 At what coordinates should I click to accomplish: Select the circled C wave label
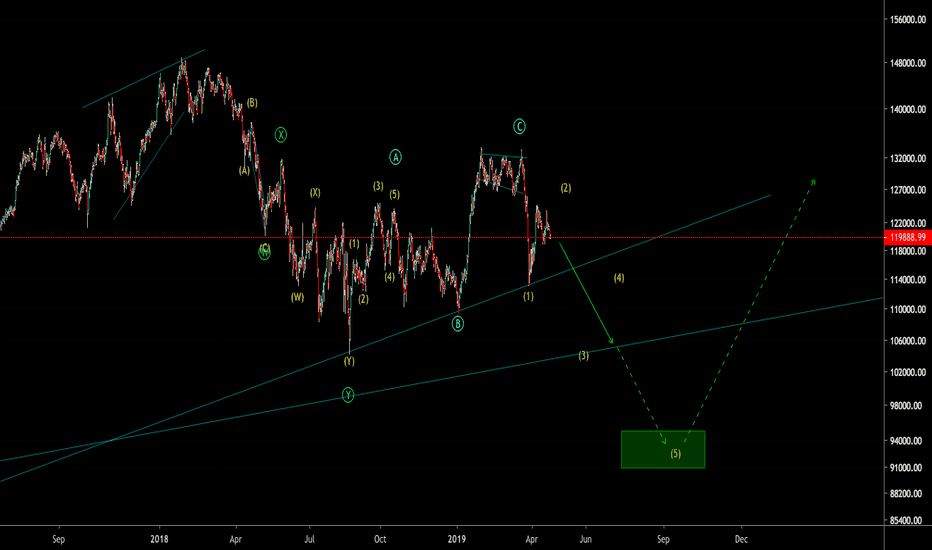coord(519,126)
